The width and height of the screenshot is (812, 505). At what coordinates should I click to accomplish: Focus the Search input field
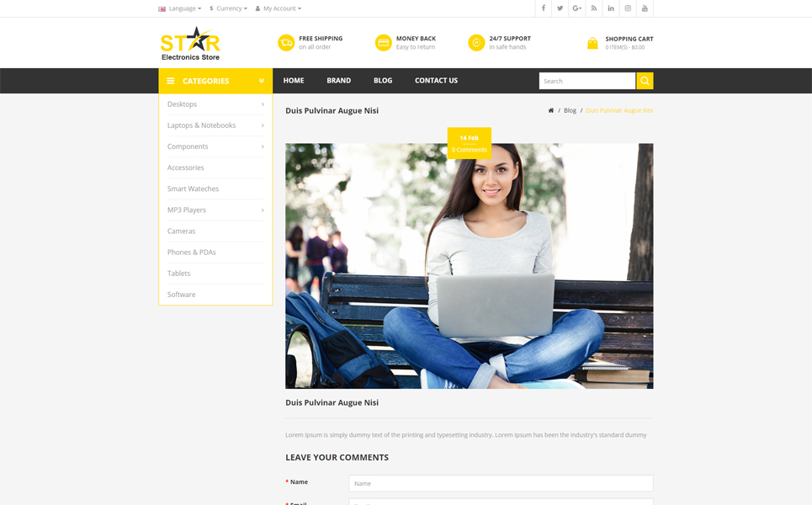[x=587, y=81]
